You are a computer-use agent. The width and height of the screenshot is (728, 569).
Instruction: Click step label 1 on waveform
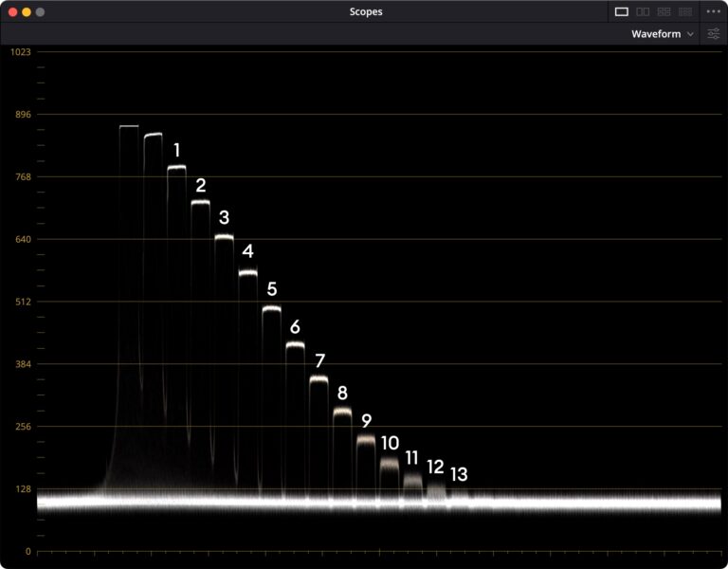(x=176, y=150)
